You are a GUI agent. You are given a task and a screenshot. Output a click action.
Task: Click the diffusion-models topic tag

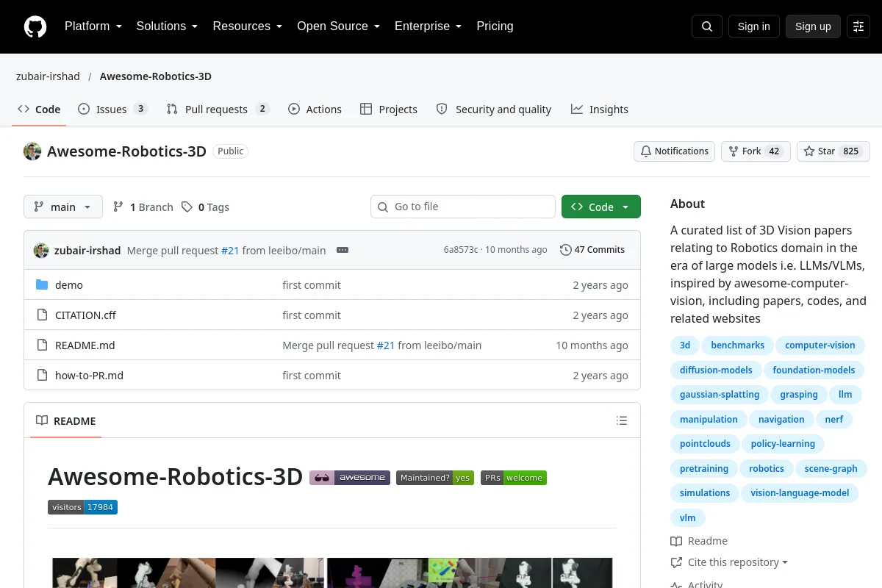(716, 370)
